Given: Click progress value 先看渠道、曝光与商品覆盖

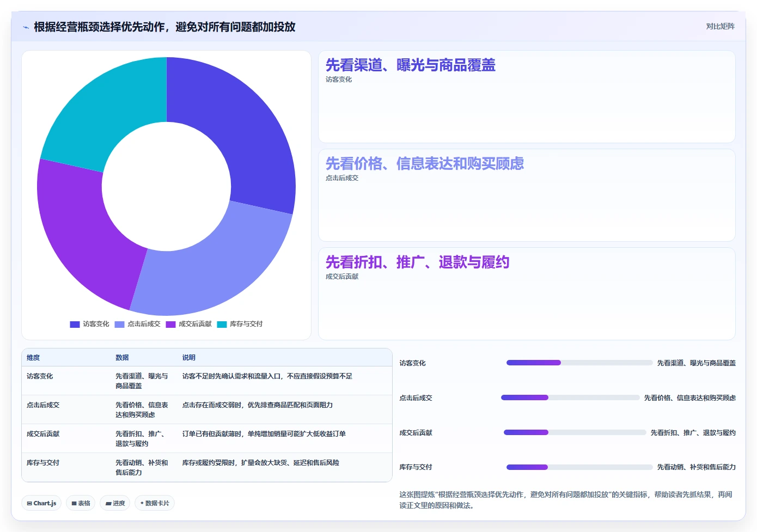Looking at the screenshot, I should pyautogui.click(x=696, y=363).
